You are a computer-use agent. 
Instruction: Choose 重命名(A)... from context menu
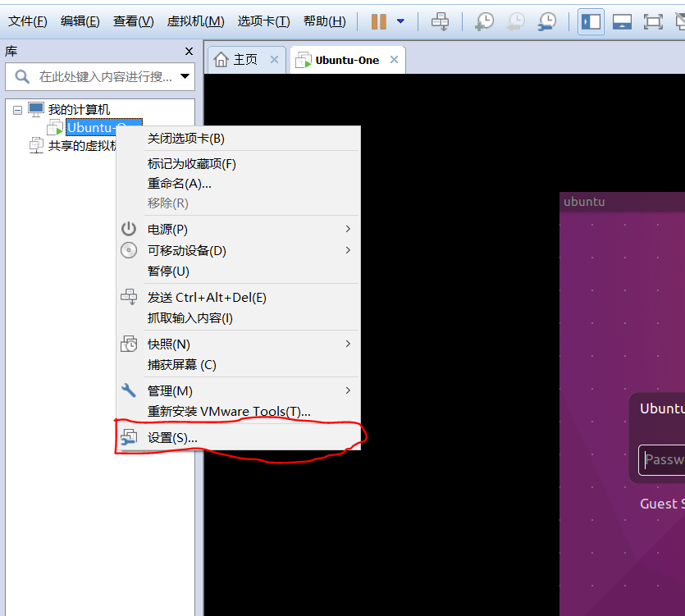click(239, 184)
